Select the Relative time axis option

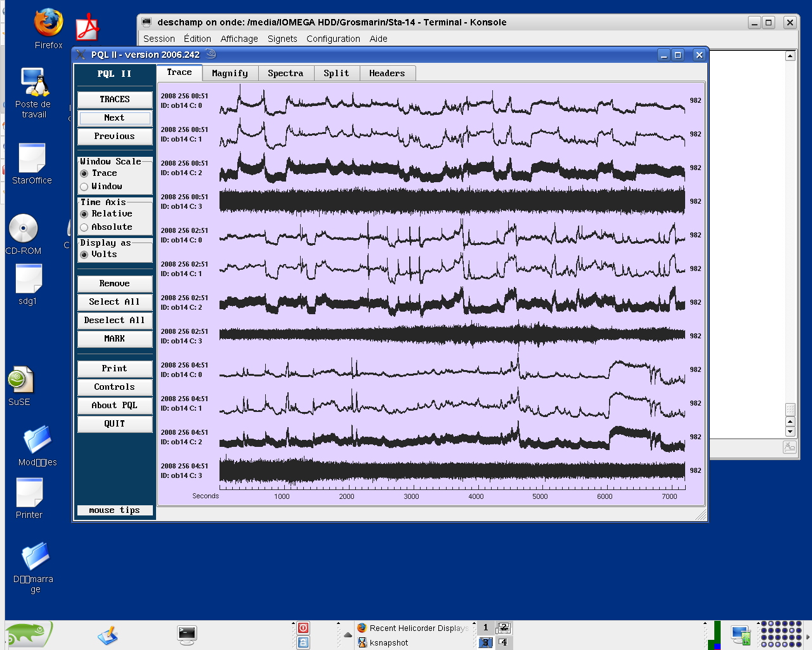pyautogui.click(x=84, y=214)
